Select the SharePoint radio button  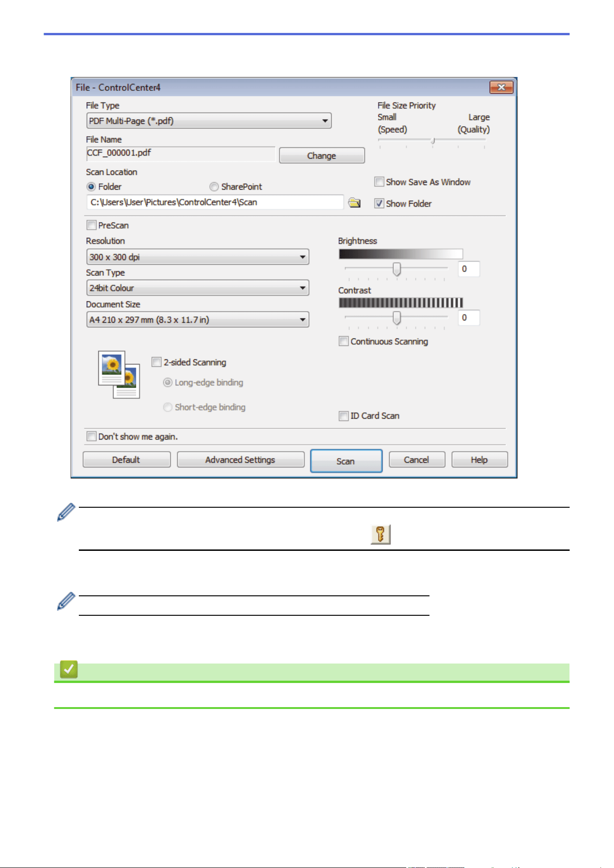point(214,187)
